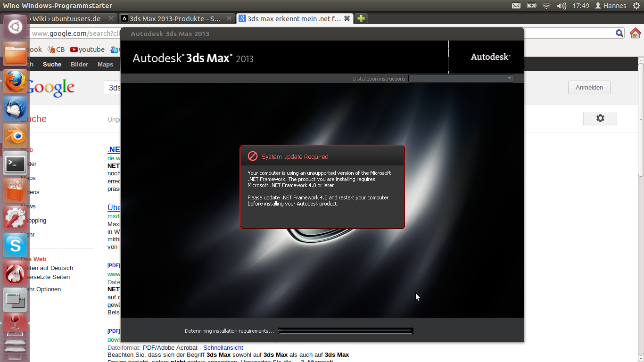Open the youtube bookmark in Firefox toolbar
This screenshot has width=644, height=362.
87,49
